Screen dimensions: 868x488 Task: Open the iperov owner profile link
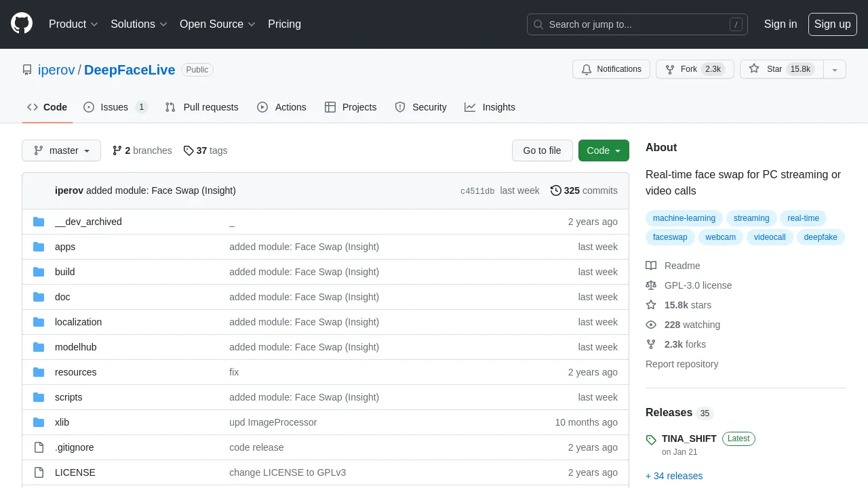tap(57, 70)
